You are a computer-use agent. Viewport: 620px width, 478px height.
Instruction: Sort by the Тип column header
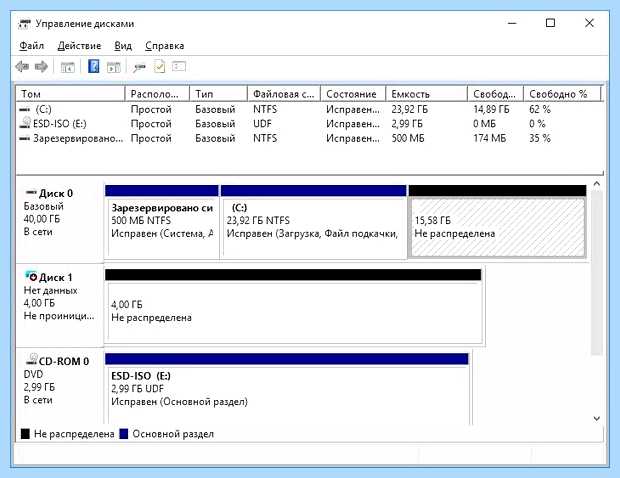click(219, 94)
